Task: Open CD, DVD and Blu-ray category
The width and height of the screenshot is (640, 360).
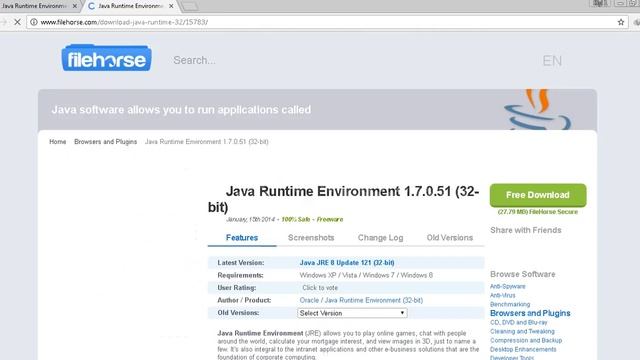Action: click(x=518, y=322)
